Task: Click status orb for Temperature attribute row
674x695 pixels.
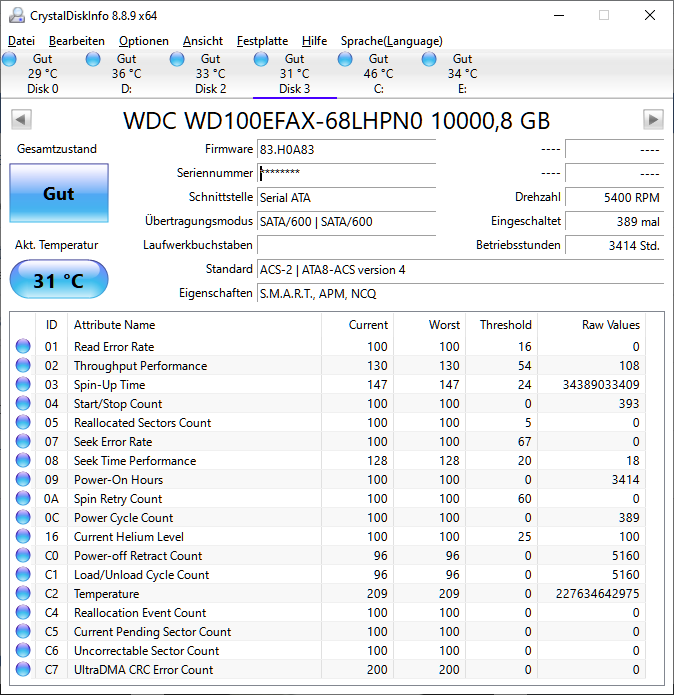Action: point(23,593)
